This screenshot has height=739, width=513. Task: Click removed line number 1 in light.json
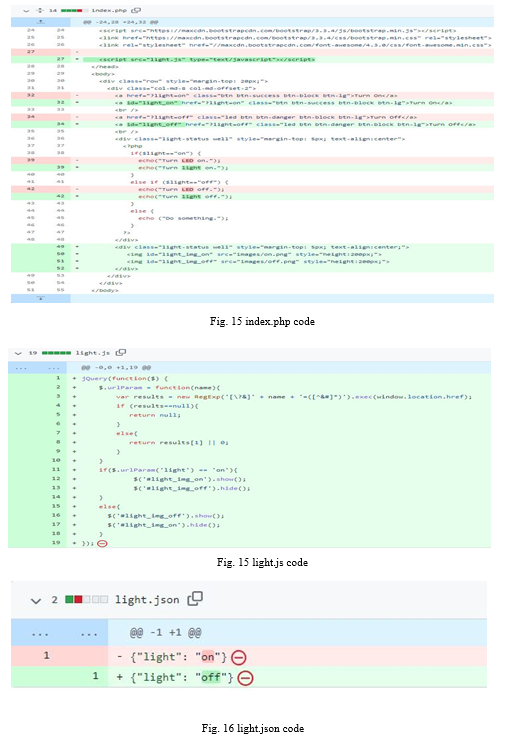(x=46, y=656)
